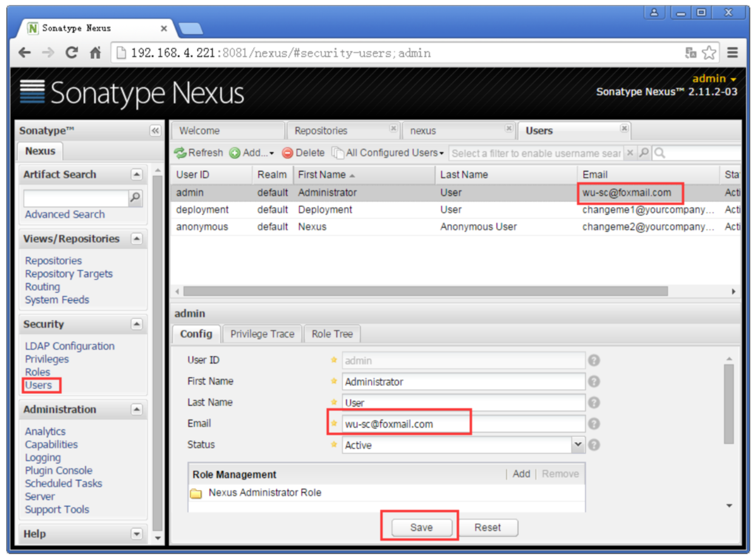Click the horizontal scrollbar of users grid
This screenshot has width=756, height=556.
pos(425,291)
